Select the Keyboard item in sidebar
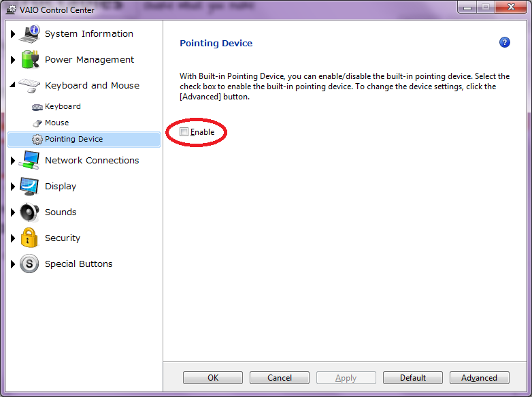The width and height of the screenshot is (532, 397). tap(63, 106)
